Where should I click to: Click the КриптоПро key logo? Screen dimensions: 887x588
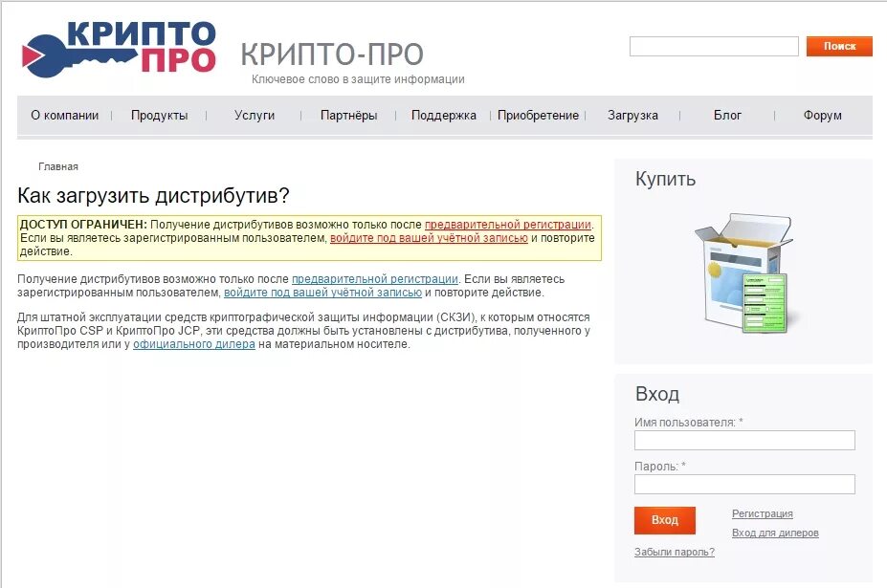pos(119,49)
